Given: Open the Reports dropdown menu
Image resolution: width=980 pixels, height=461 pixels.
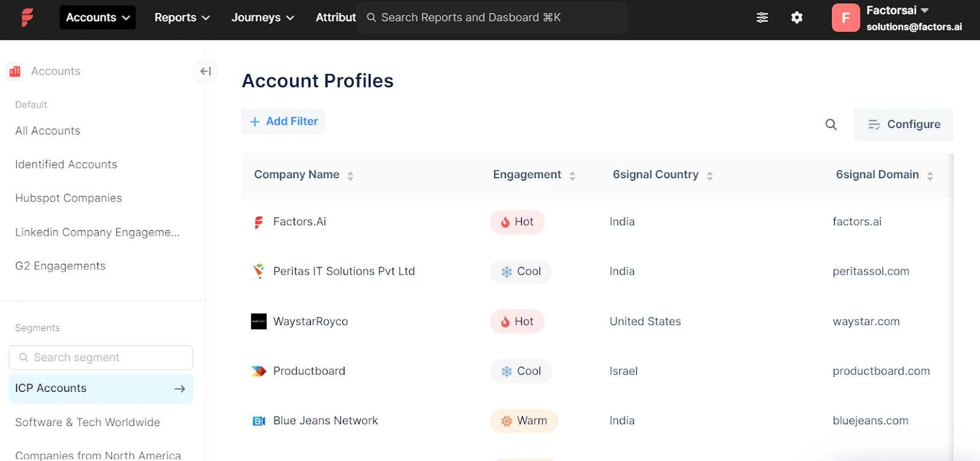Looking at the screenshot, I should [182, 18].
